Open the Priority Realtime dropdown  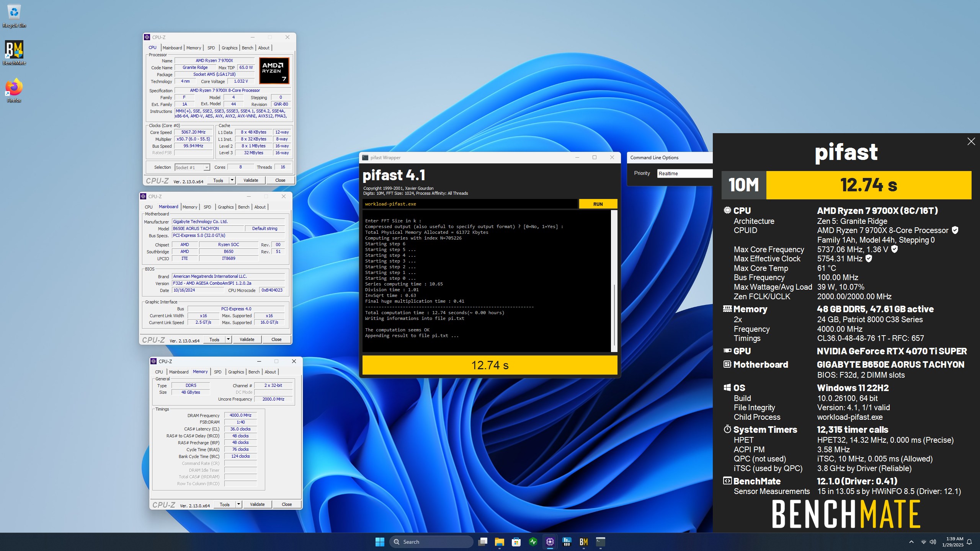tap(684, 174)
